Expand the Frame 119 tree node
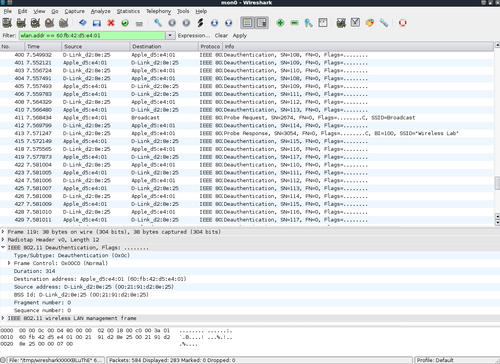Screen dimensions: 500x364 click(x=3, y=231)
